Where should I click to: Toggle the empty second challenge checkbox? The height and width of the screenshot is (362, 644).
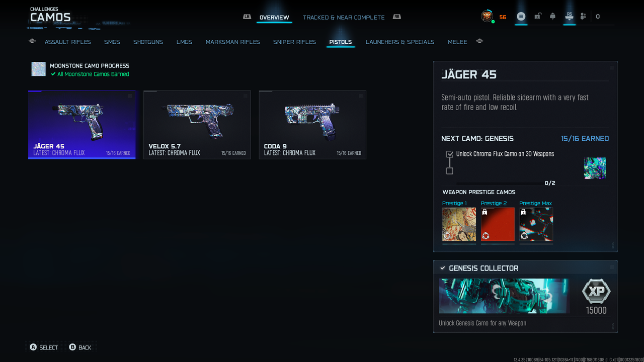(450, 171)
